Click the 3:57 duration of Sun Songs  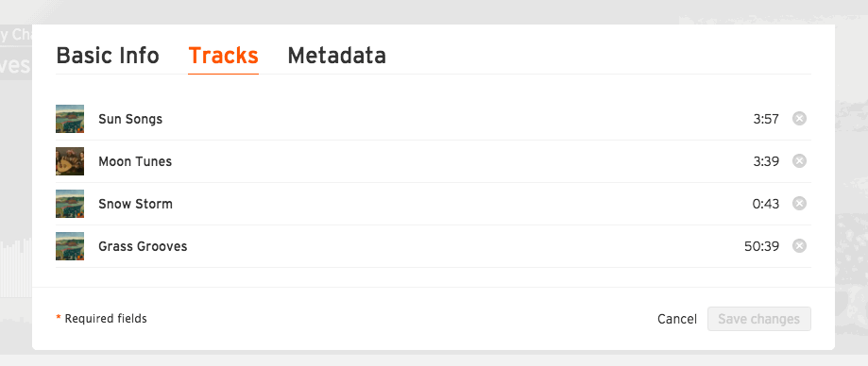pyautogui.click(x=766, y=119)
